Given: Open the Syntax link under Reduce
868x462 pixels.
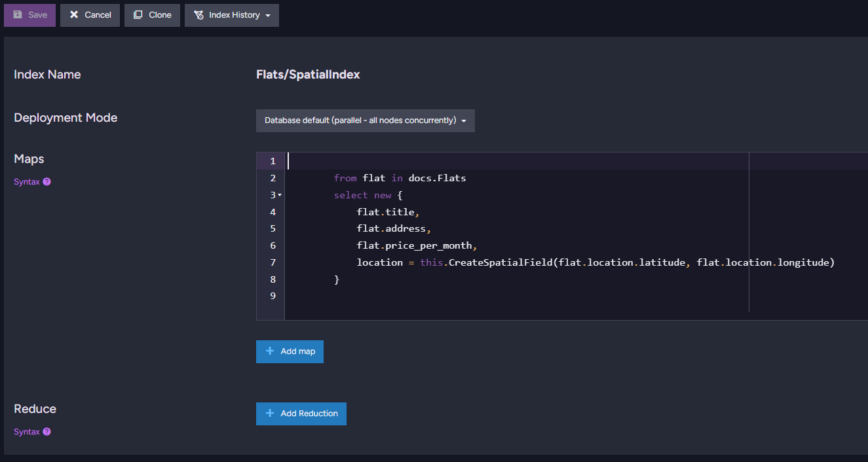Looking at the screenshot, I should click(27, 432).
